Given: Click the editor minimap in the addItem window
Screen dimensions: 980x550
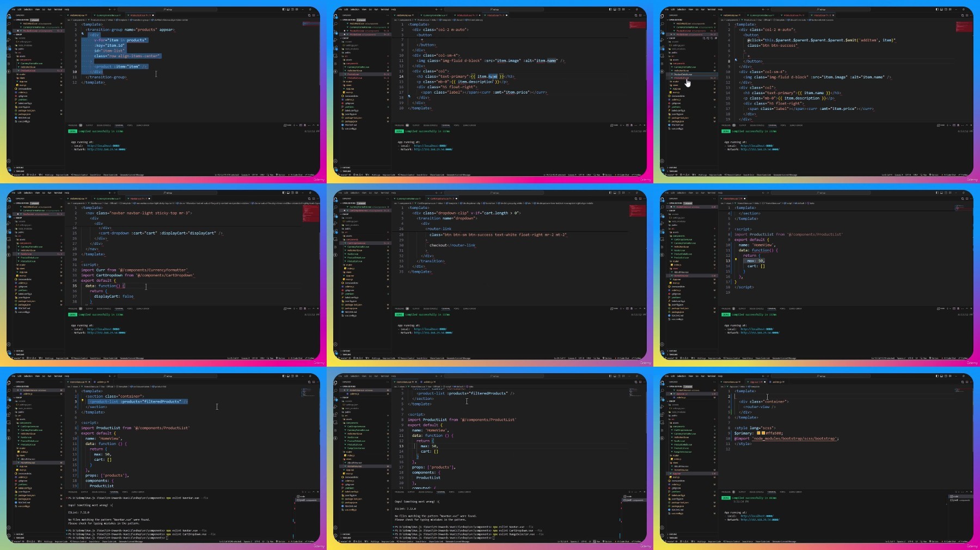Looking at the screenshot, I should pyautogui.click(x=964, y=27).
